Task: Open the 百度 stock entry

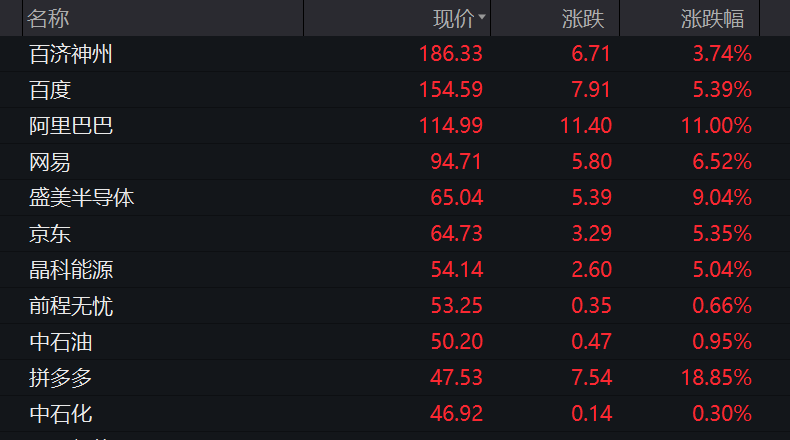Action: [50, 90]
